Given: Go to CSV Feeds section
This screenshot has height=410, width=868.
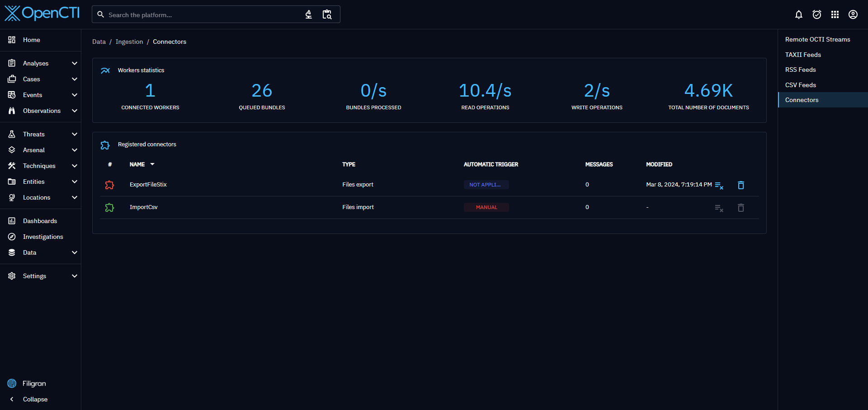Looking at the screenshot, I should [800, 85].
